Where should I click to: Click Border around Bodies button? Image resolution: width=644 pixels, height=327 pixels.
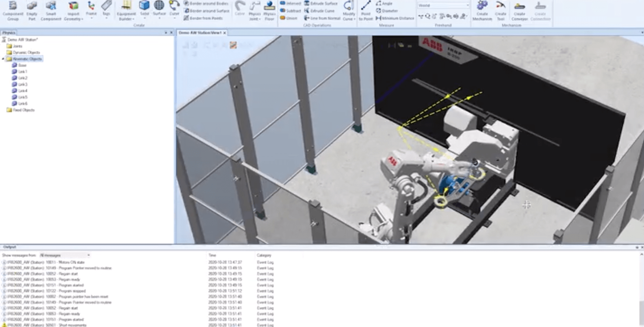[206, 4]
